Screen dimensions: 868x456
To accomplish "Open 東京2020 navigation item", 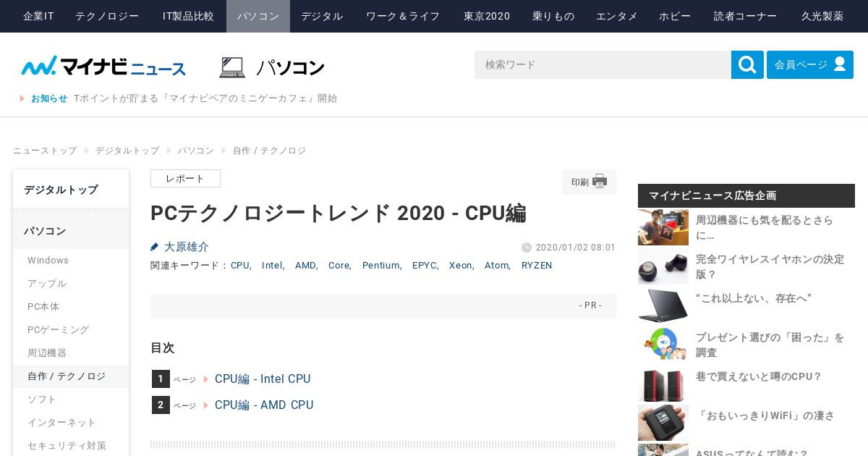I will 487,16.
